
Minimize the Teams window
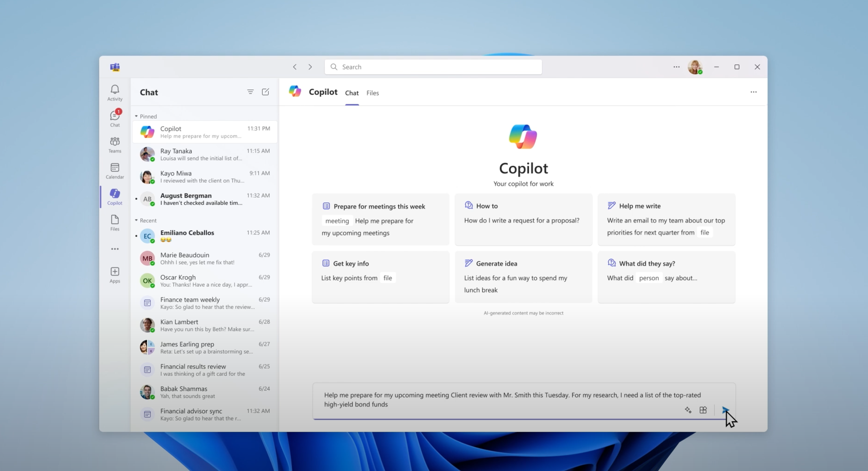pyautogui.click(x=716, y=67)
